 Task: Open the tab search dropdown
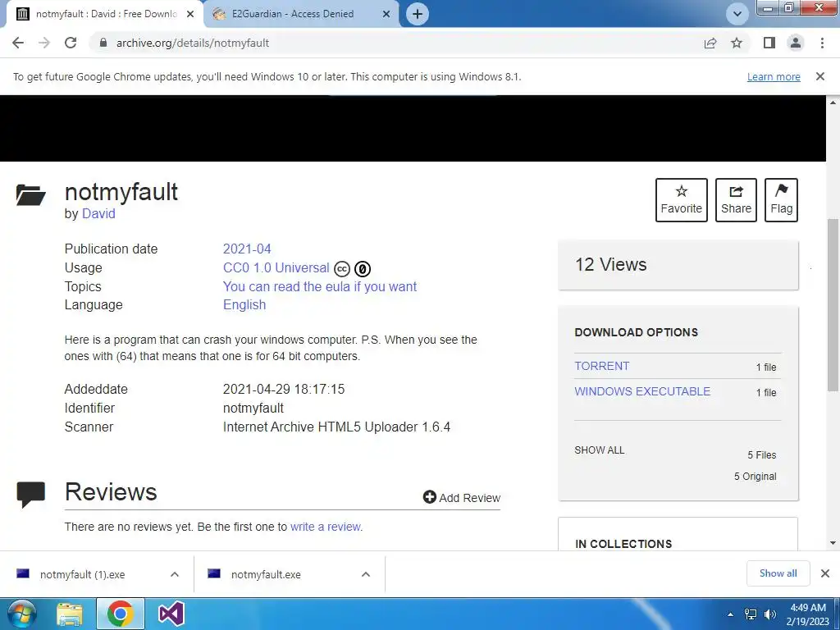click(737, 14)
